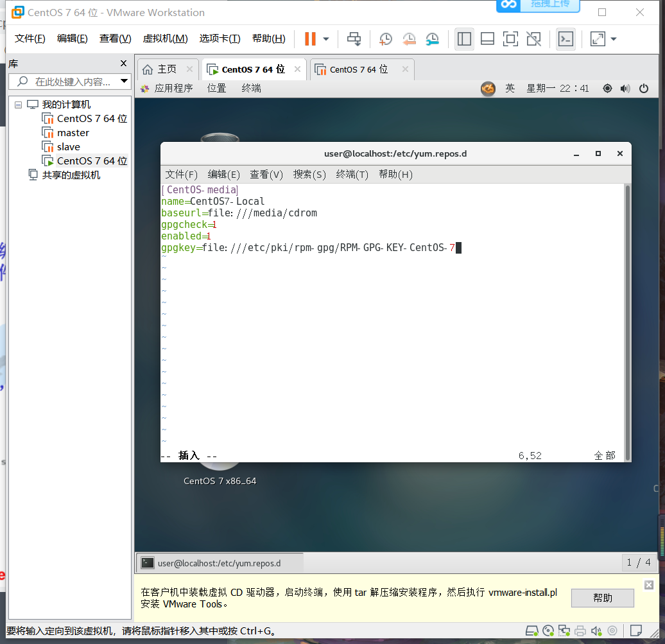Click the baseurl line in the vim editor
The width and height of the screenshot is (665, 644).
pos(239,213)
